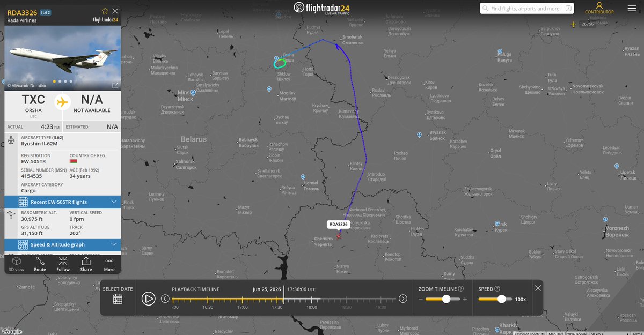Screen dimensions: 644x335
Task: Click the Kaluga airport pin
Action: [x=500, y=53]
